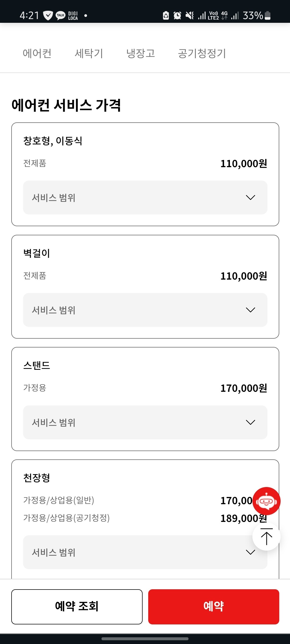The height and width of the screenshot is (644, 290).
Task: Tap the alarm clock status icon
Action: point(177,16)
